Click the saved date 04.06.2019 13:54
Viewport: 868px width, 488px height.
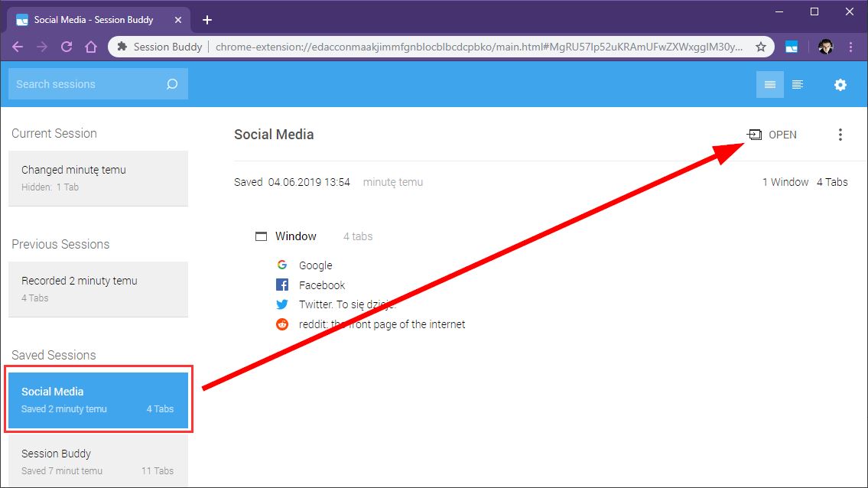(x=309, y=182)
